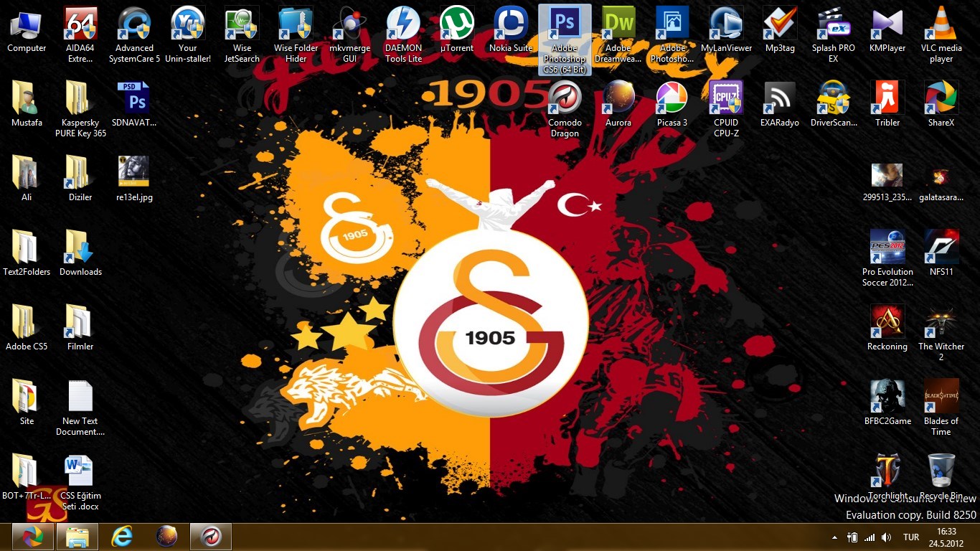Click the Mp3tag desktop icon
The image size is (980, 551).
780,31
